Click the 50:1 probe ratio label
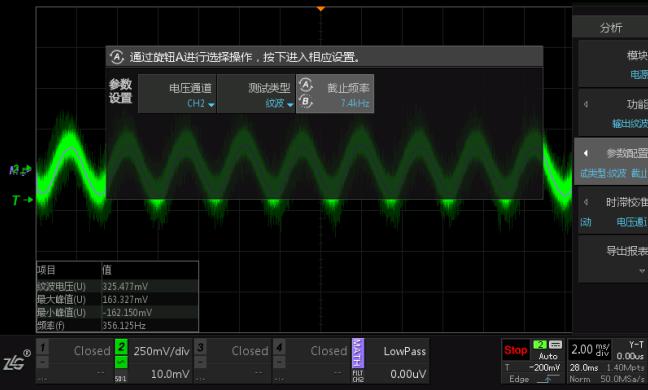 [121, 378]
